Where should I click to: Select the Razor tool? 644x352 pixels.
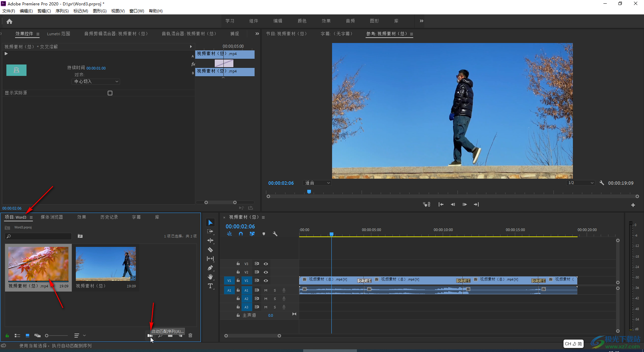(x=210, y=250)
